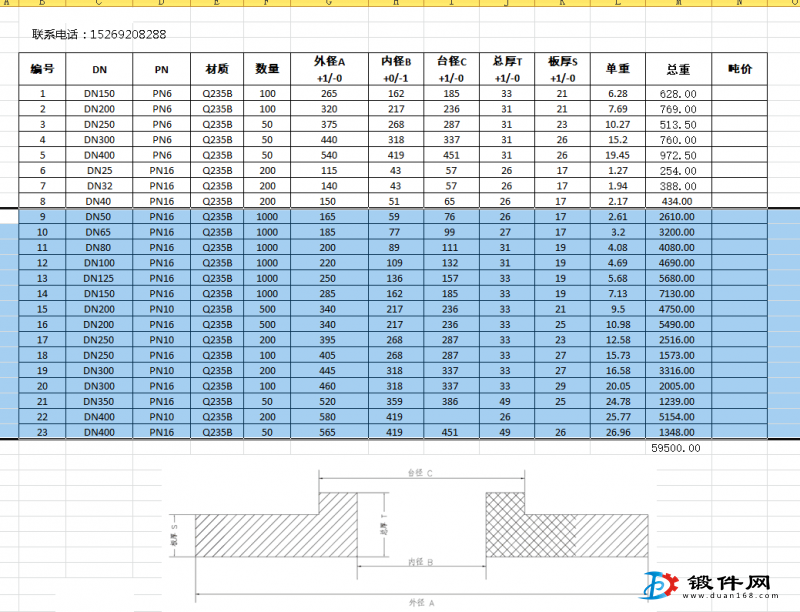Click the contact phone cell 联系电话
The width and height of the screenshot is (800, 612).
(x=99, y=35)
